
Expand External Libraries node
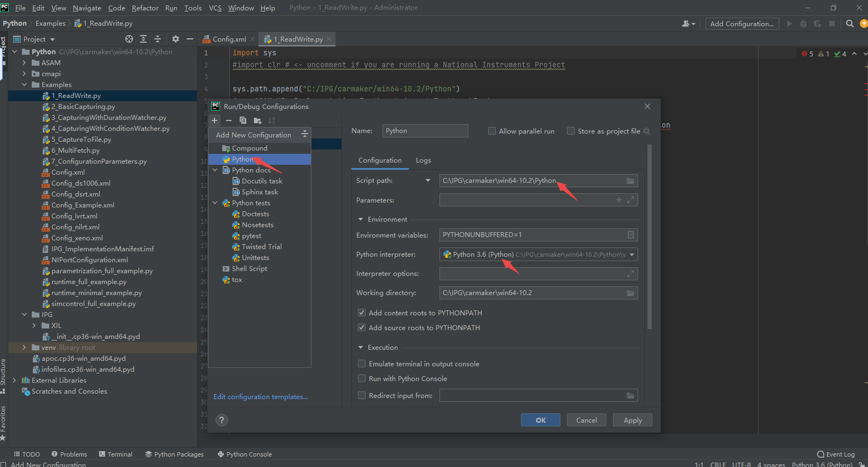click(x=14, y=380)
